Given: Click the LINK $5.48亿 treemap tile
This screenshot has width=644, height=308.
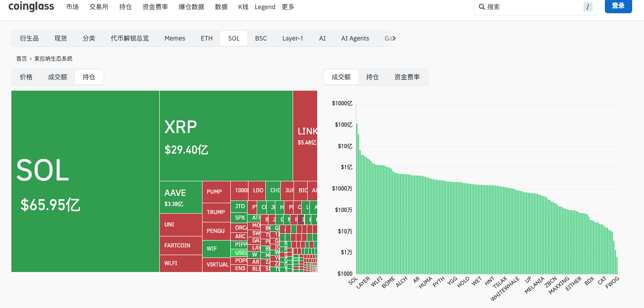Looking at the screenshot, I should coord(305,136).
